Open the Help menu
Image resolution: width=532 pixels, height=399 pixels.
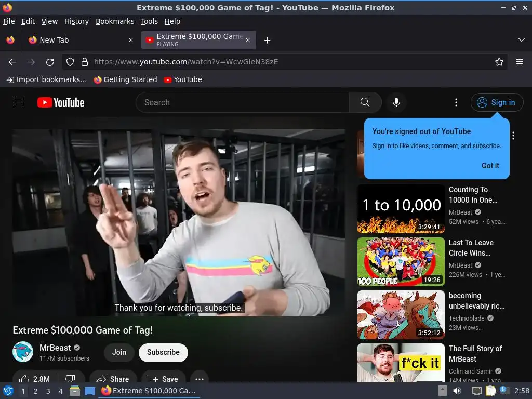[x=172, y=21]
